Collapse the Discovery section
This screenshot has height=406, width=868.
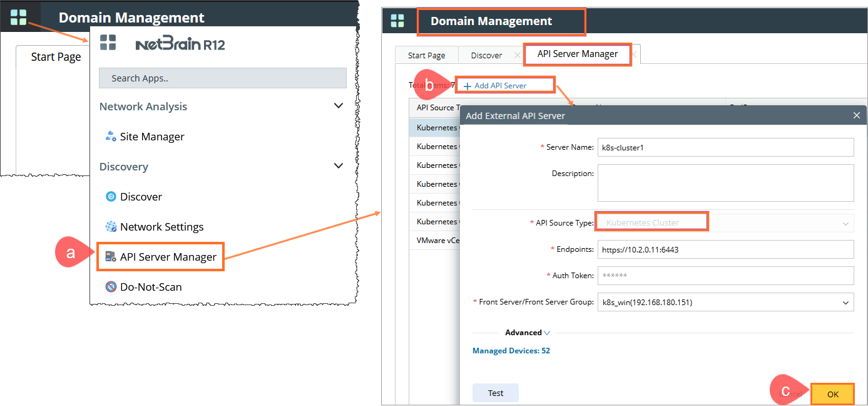coord(339,166)
